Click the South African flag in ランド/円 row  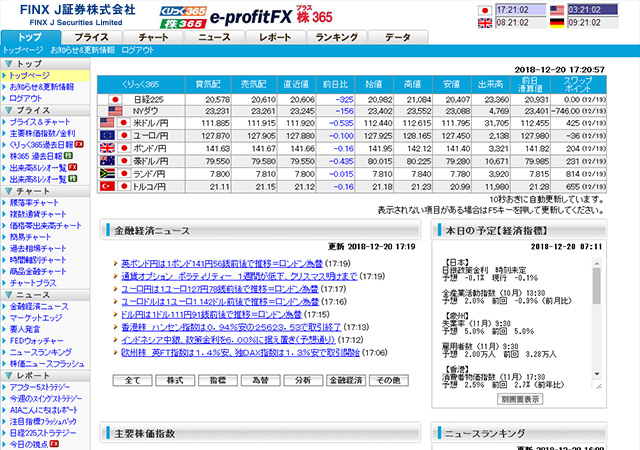click(x=107, y=173)
